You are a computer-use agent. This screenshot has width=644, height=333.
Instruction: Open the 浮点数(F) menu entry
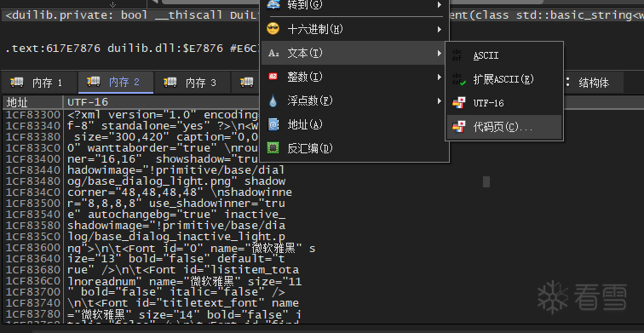coord(355,100)
